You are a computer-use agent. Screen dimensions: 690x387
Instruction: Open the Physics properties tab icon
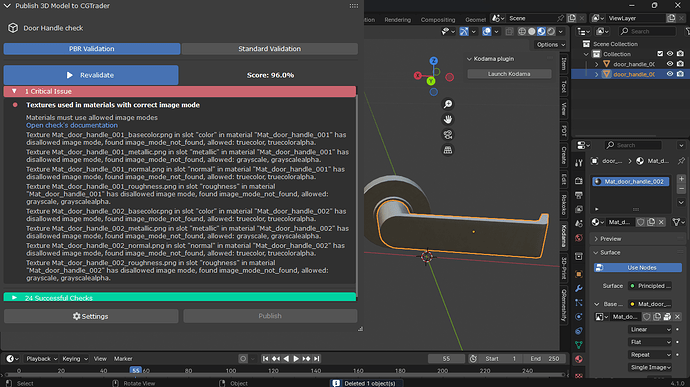[579, 317]
